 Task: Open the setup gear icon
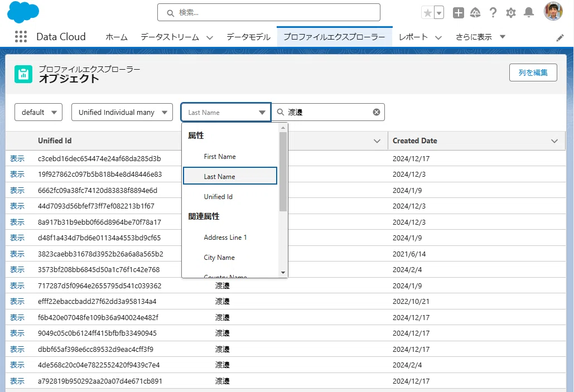pos(510,13)
